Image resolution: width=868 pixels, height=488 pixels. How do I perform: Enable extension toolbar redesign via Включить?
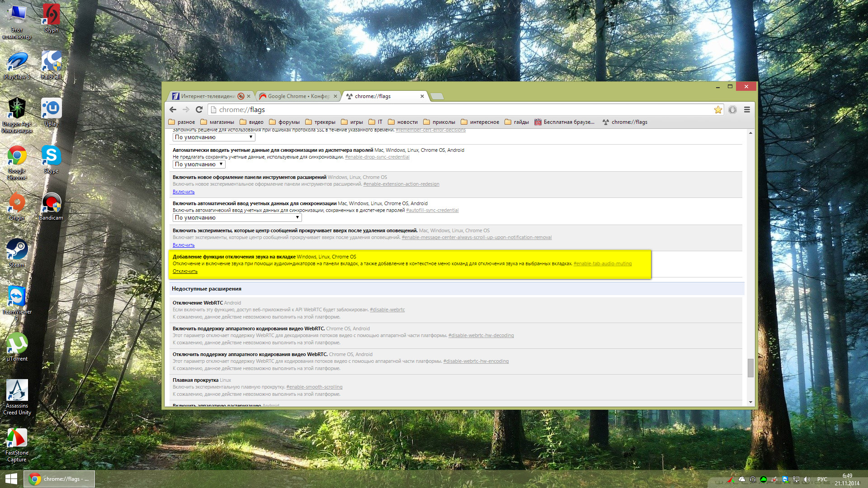pyautogui.click(x=184, y=192)
